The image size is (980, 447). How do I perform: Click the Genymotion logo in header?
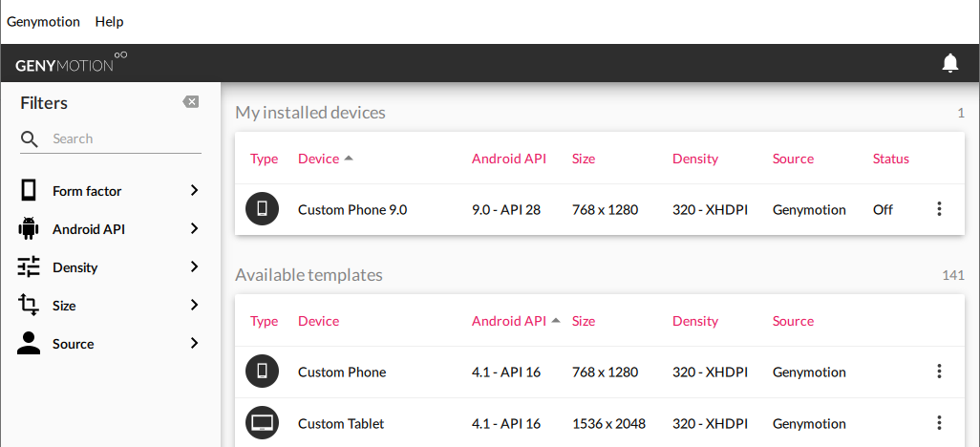point(72,62)
